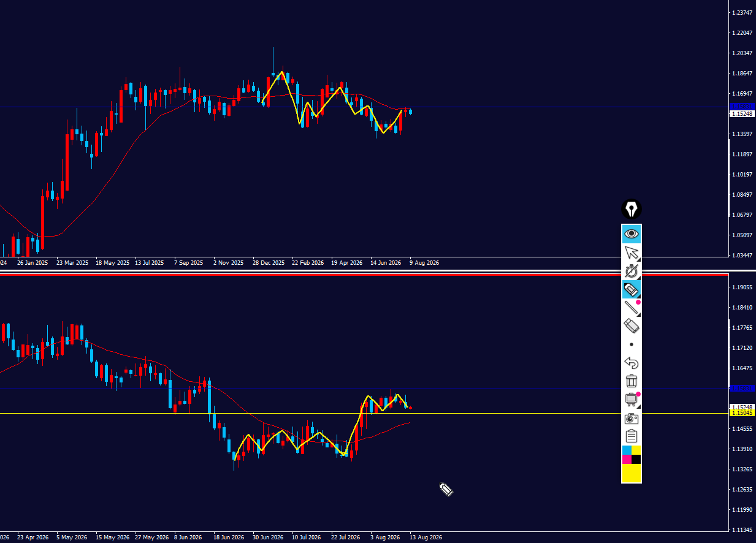
Task: Select the cursor arrow tool
Action: point(632,253)
